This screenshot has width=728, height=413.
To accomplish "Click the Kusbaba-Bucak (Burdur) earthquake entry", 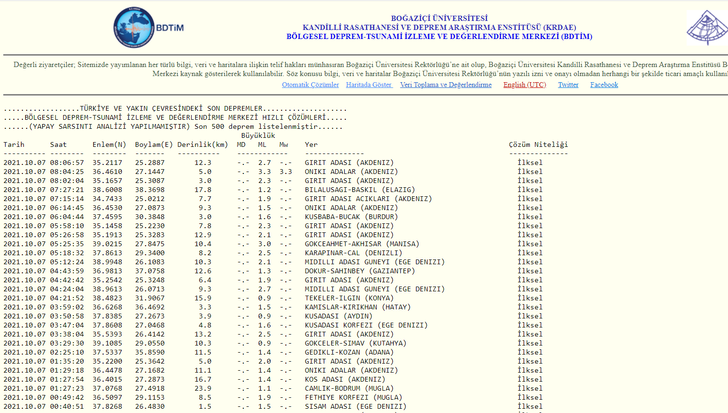I will tap(337, 216).
